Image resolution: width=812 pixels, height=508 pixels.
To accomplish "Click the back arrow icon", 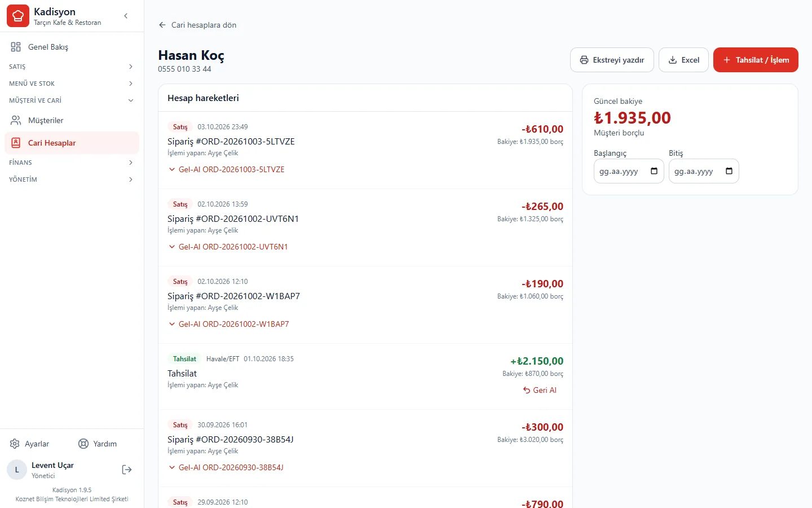I will (162, 25).
